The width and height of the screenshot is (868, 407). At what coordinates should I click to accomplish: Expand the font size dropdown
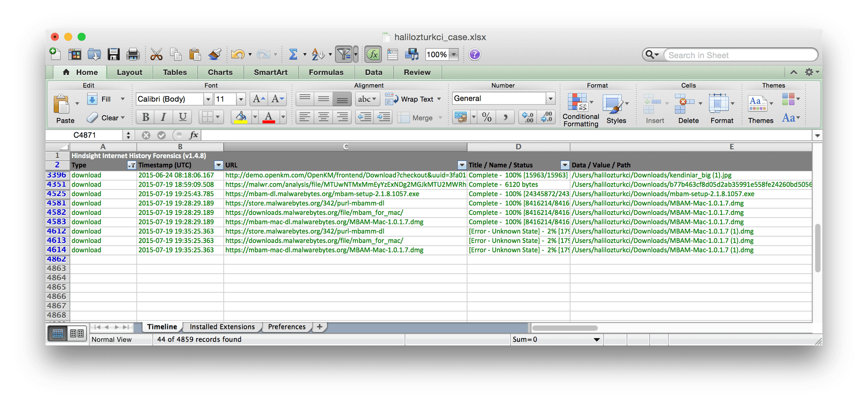[x=241, y=99]
